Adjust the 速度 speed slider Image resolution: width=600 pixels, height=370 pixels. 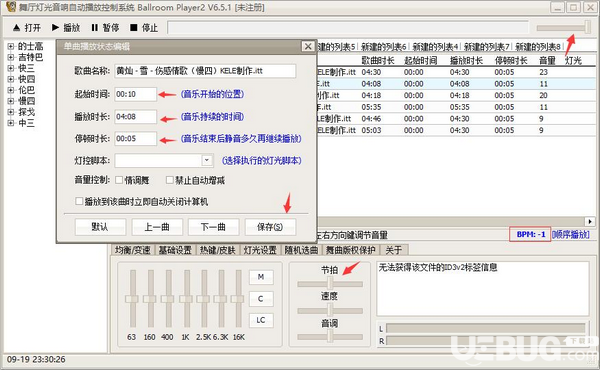330,310
